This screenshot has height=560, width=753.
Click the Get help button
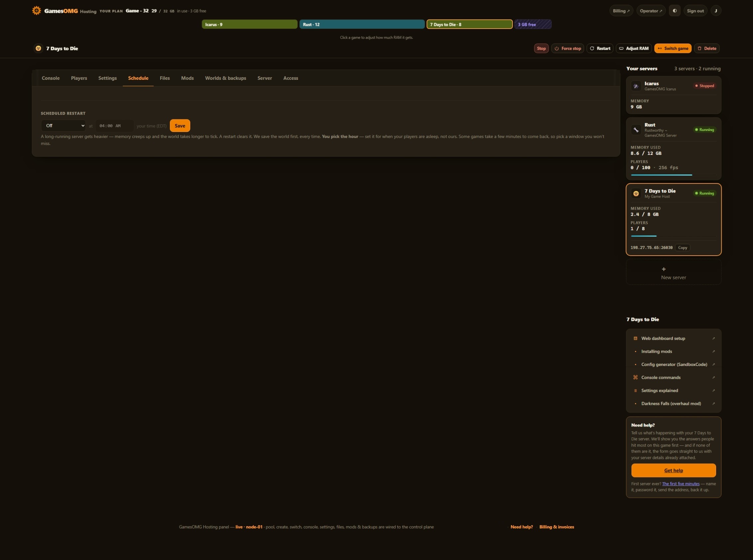(673, 471)
